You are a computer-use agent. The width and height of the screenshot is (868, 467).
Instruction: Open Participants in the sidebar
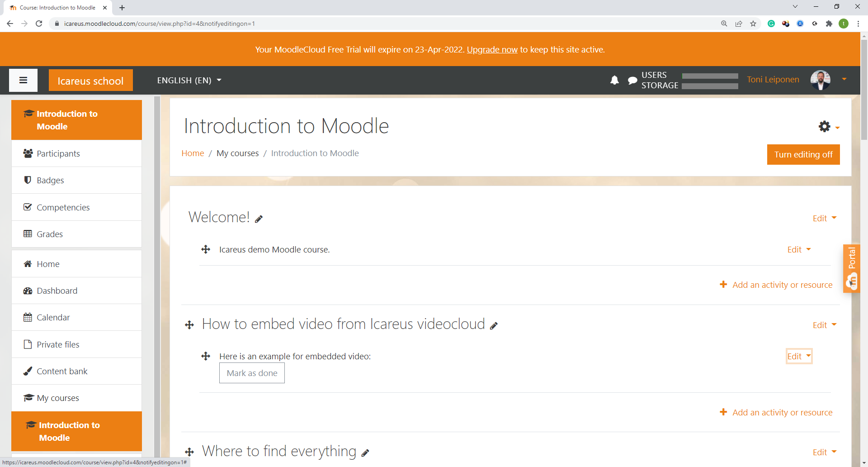point(58,153)
